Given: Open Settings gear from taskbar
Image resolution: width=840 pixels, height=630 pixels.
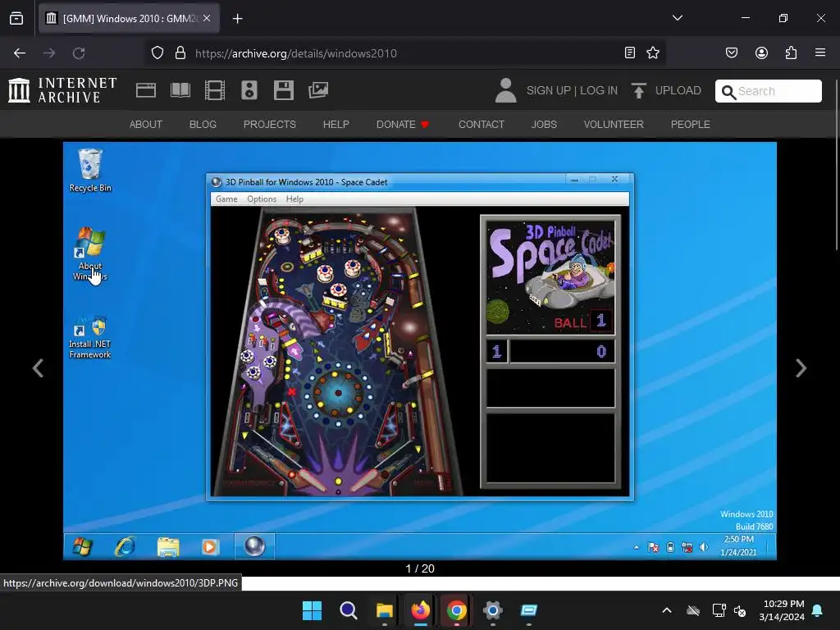Looking at the screenshot, I should (x=492, y=610).
